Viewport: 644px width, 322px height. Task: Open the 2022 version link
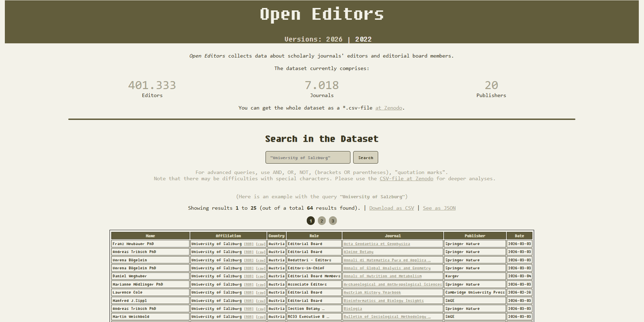(363, 39)
